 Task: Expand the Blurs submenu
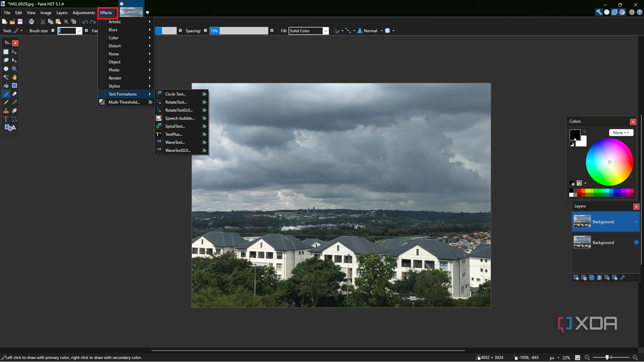(x=126, y=30)
